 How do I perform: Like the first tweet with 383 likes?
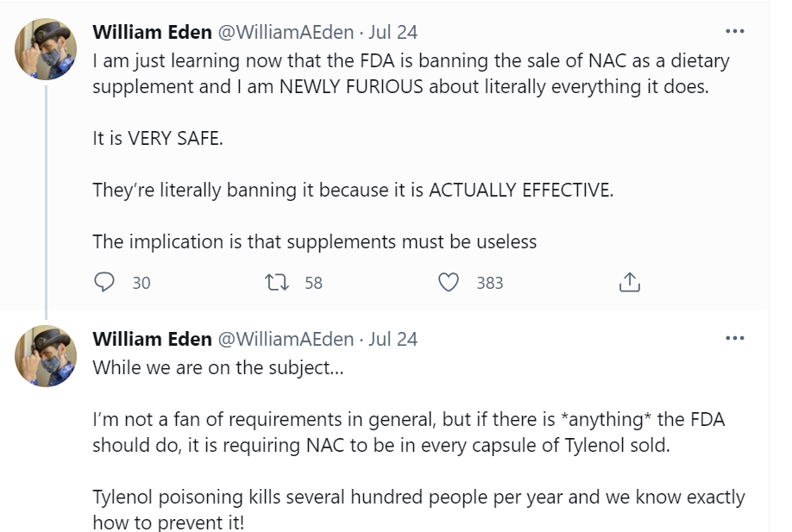(x=449, y=282)
